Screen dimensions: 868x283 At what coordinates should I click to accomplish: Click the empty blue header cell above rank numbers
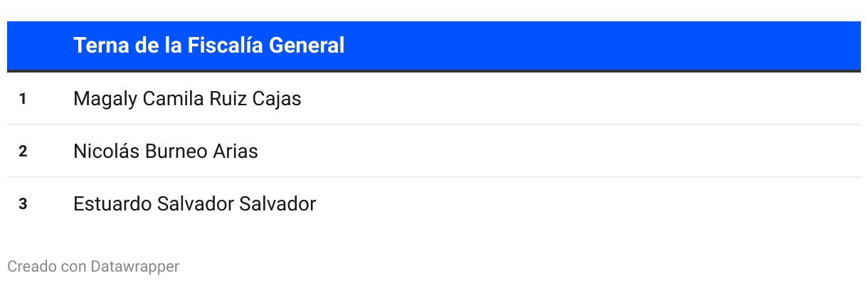point(36,46)
